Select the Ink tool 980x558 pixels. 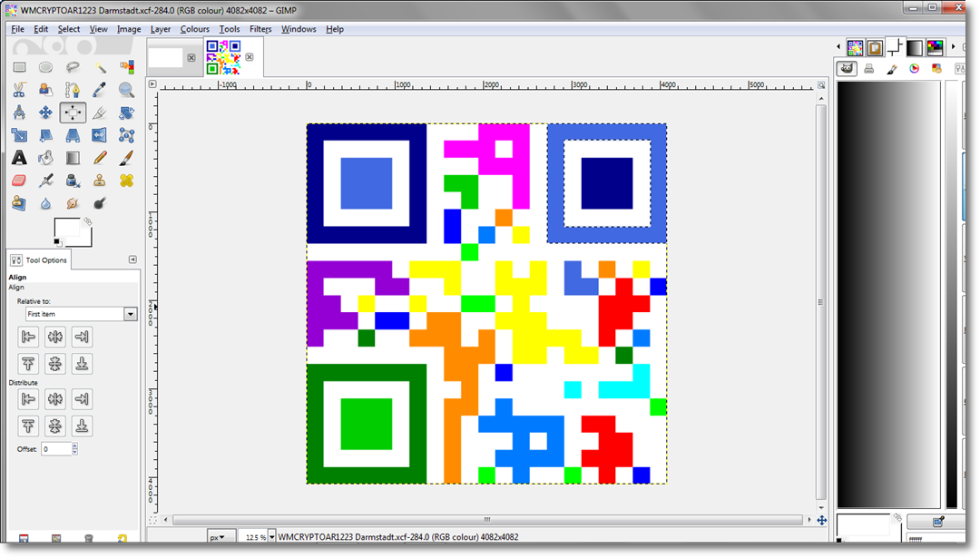coord(73,181)
